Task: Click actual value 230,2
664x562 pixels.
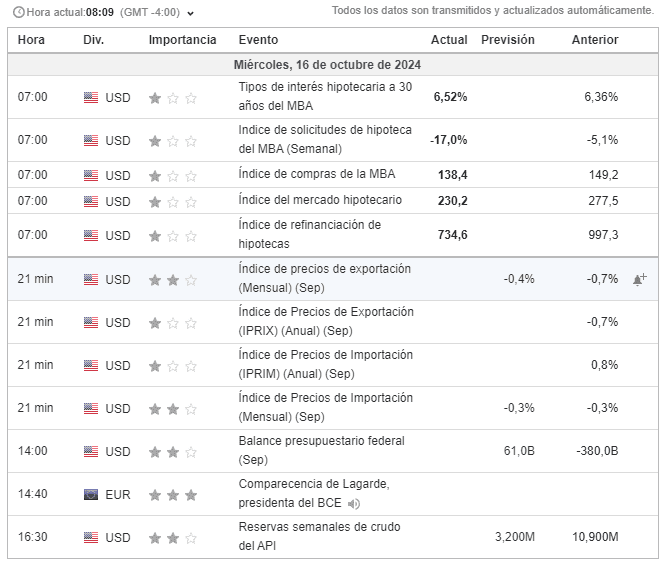Action: 453,201
